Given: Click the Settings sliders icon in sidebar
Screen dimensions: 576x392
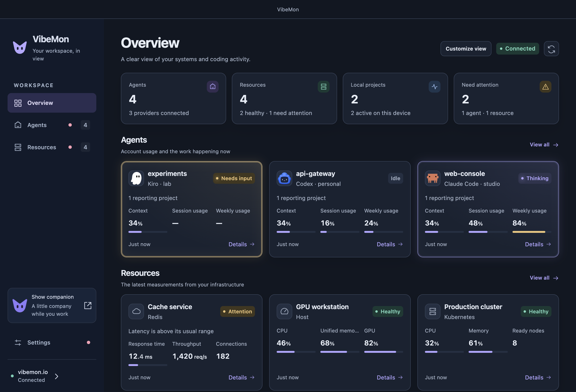Looking at the screenshot, I should tap(18, 342).
